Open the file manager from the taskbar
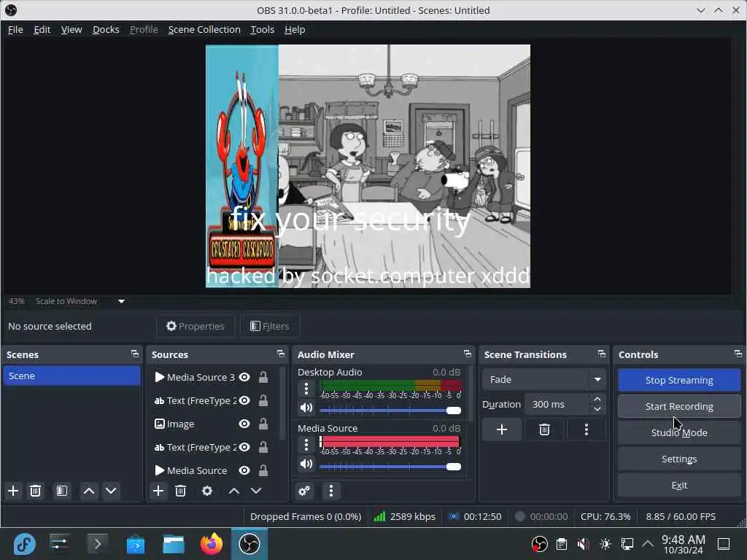Screen dimensions: 747x560 click(174, 544)
